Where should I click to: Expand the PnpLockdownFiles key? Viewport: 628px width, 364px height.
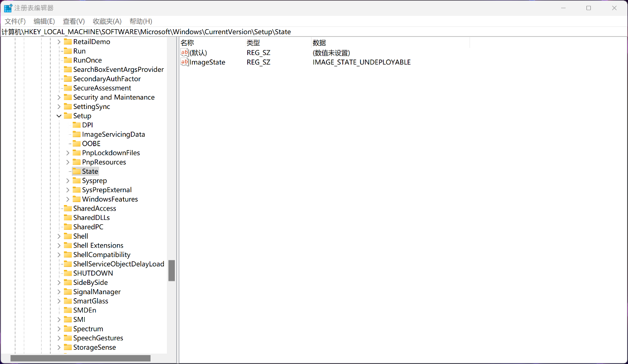click(x=68, y=153)
